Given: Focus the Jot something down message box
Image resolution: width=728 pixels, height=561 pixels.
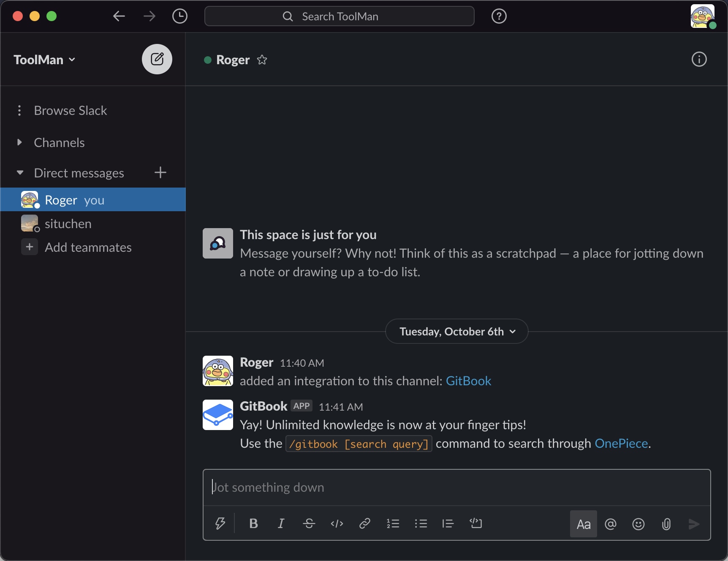Looking at the screenshot, I should click(x=457, y=487).
